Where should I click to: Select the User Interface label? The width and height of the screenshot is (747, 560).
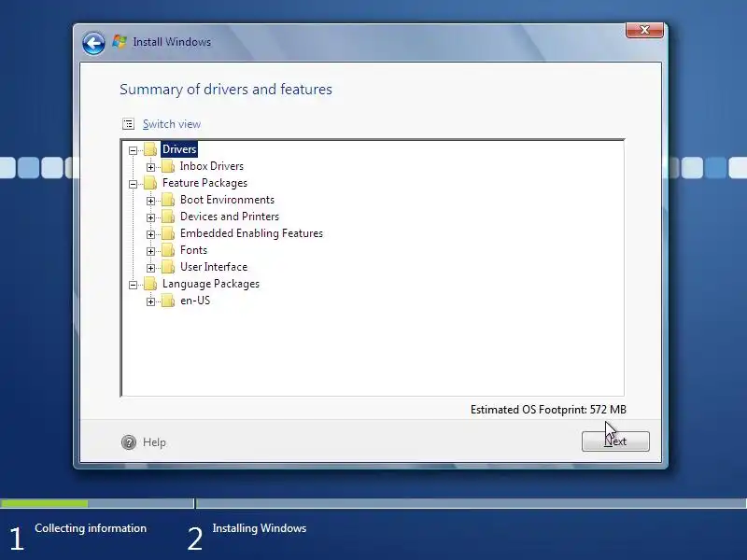(214, 267)
